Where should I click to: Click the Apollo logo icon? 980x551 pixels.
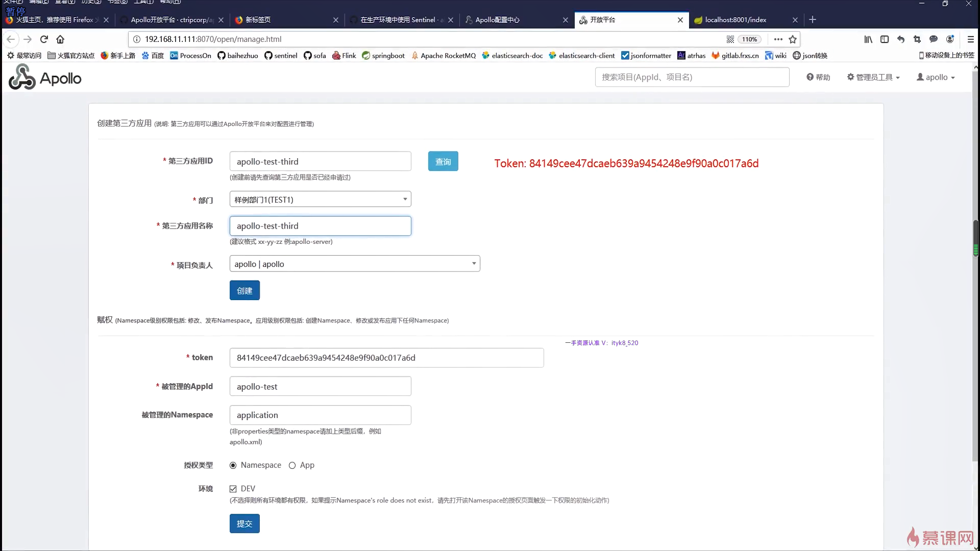click(22, 78)
